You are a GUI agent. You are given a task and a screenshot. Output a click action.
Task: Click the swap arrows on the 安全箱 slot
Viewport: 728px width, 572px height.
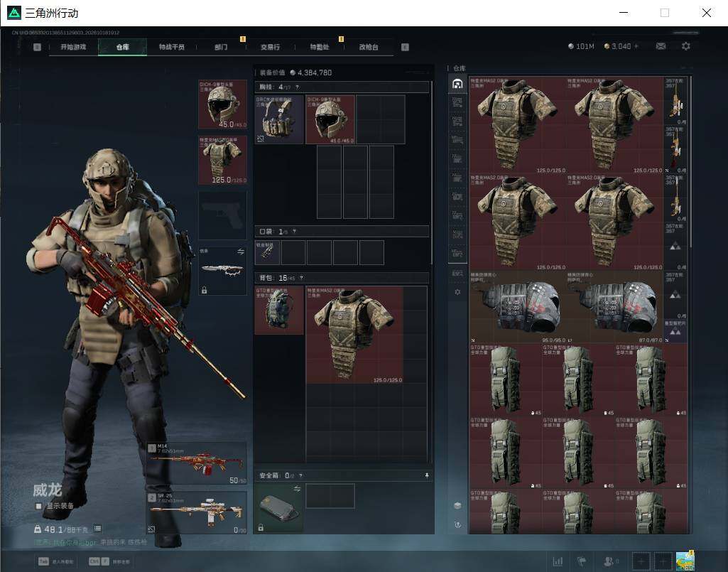pos(297,489)
